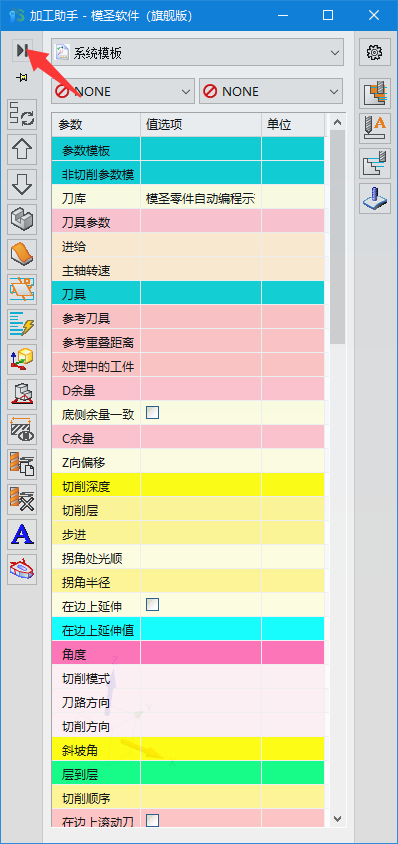
Task: Toggle the yellow pin icon
Action: tap(22, 79)
